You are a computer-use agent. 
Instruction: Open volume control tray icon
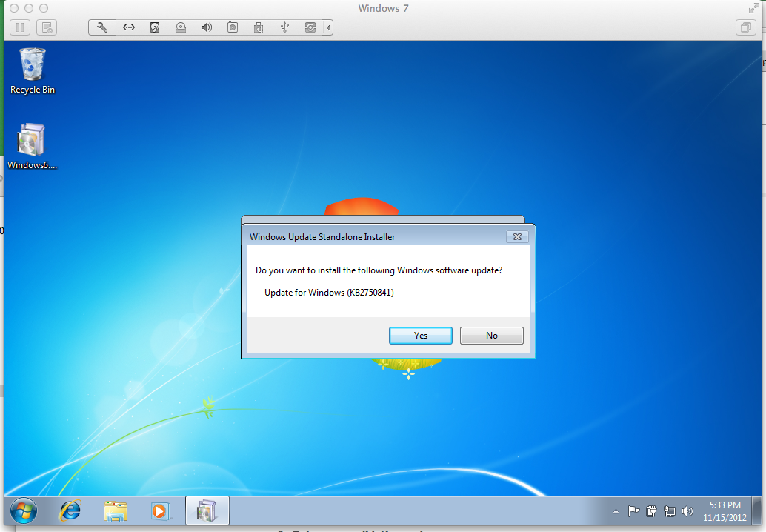(687, 511)
